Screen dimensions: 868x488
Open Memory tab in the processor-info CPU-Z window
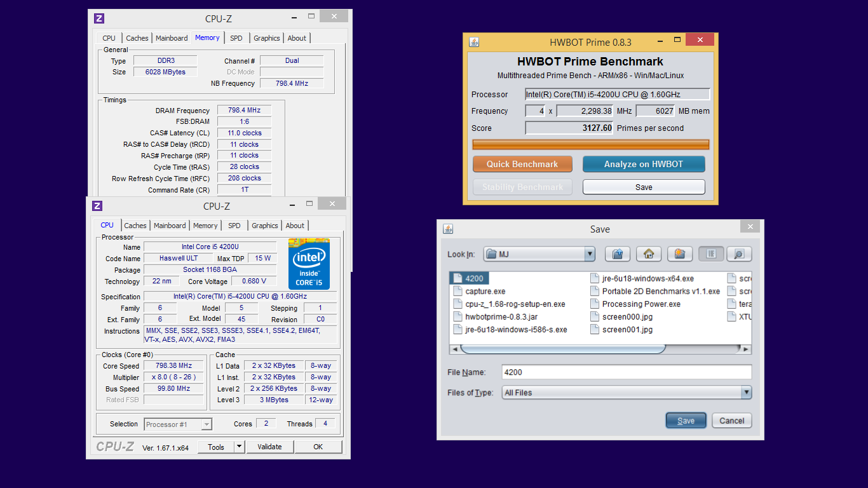coord(205,226)
